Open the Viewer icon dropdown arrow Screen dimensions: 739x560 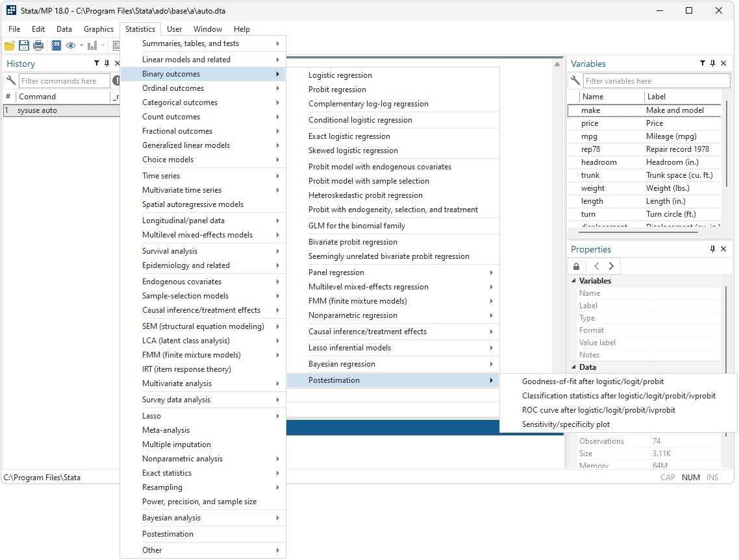click(82, 45)
